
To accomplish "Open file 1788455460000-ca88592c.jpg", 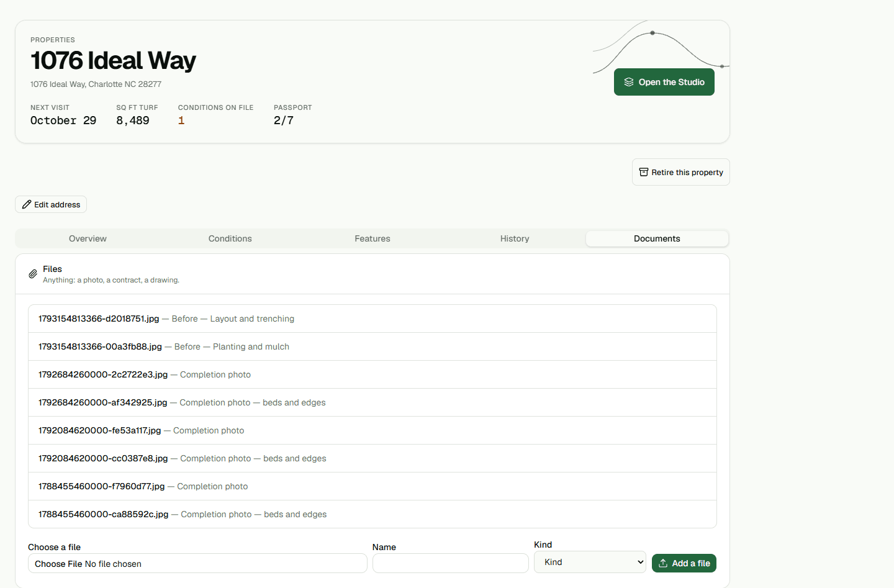I will coord(104,514).
